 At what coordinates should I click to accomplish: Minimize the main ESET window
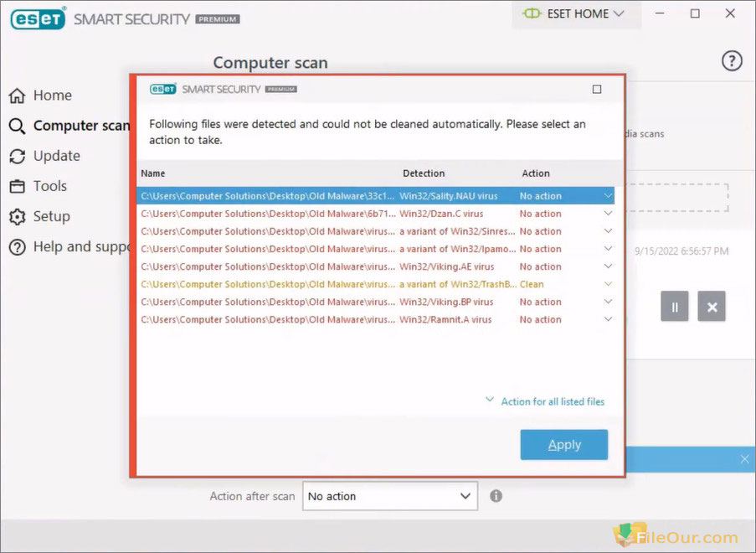coord(660,13)
